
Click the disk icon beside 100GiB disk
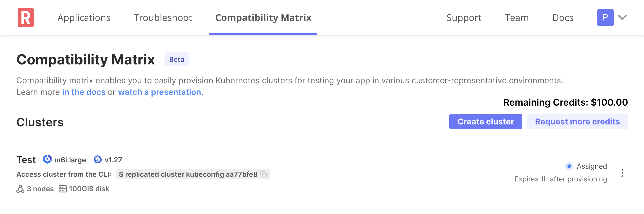coord(62,189)
